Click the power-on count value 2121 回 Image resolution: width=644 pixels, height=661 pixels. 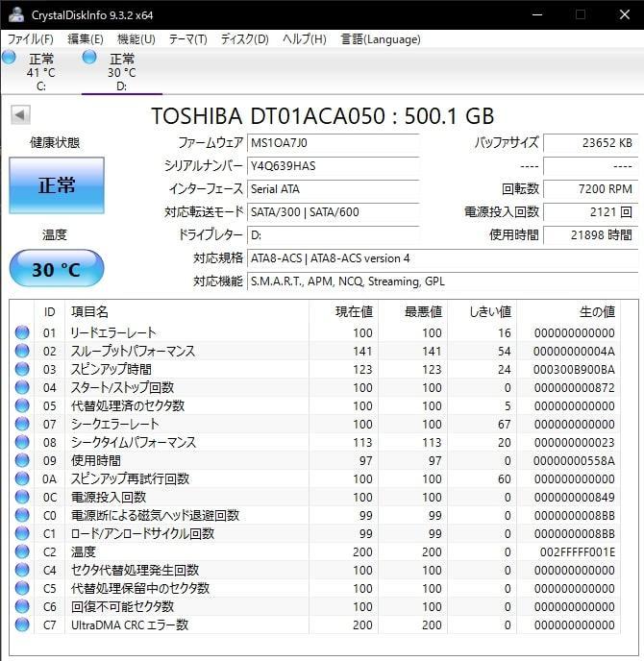(x=590, y=212)
